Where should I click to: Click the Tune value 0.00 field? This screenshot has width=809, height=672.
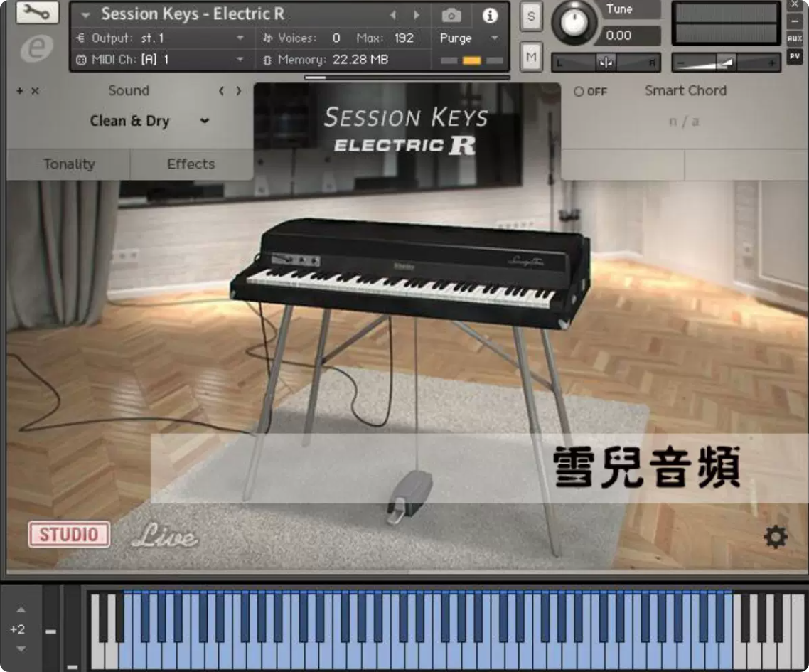(x=631, y=36)
